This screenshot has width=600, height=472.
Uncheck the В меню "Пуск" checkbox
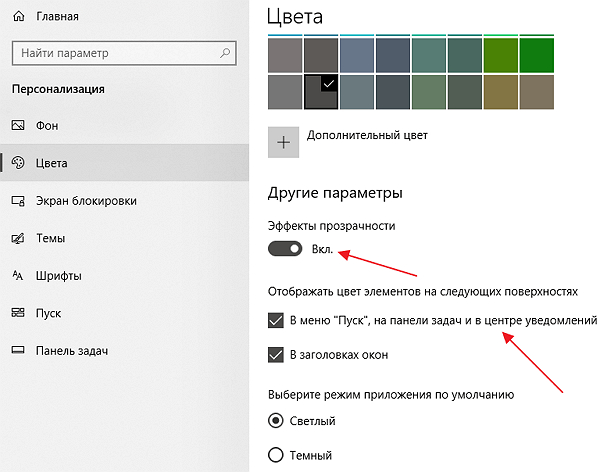276,321
